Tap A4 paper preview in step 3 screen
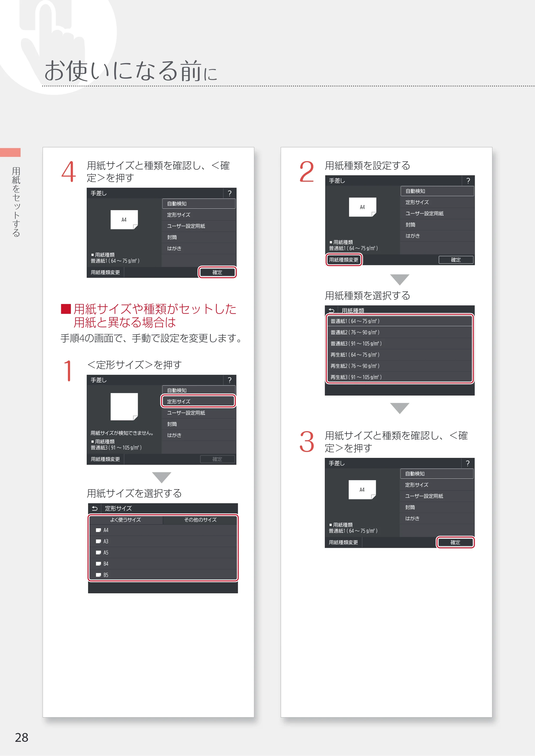This screenshot has height=756, width=535. pos(362,490)
